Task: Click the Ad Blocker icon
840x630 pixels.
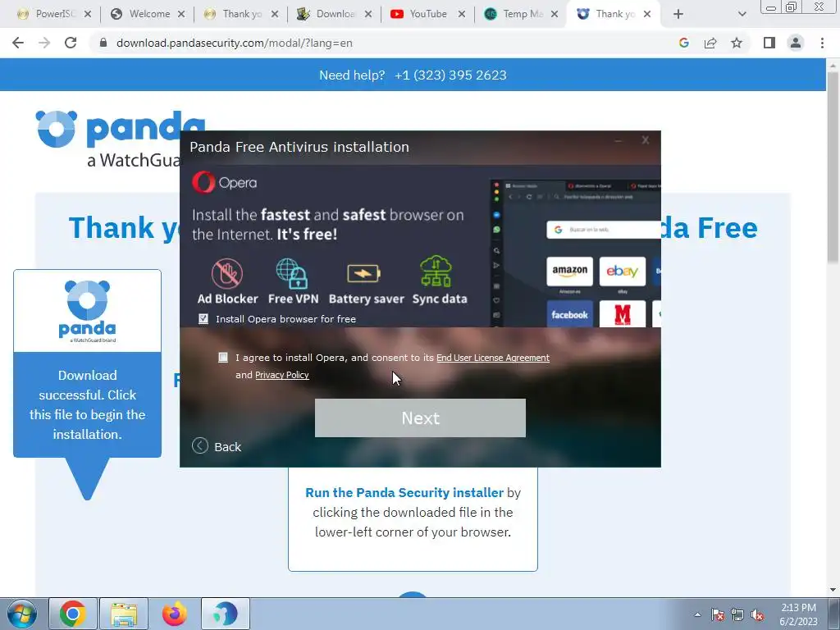Action: click(x=227, y=273)
